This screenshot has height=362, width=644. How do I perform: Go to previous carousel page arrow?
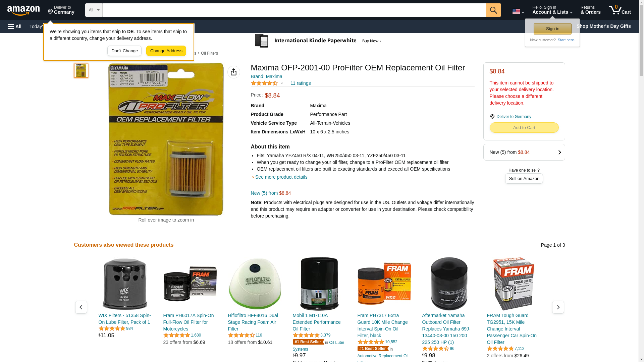pos(81,307)
